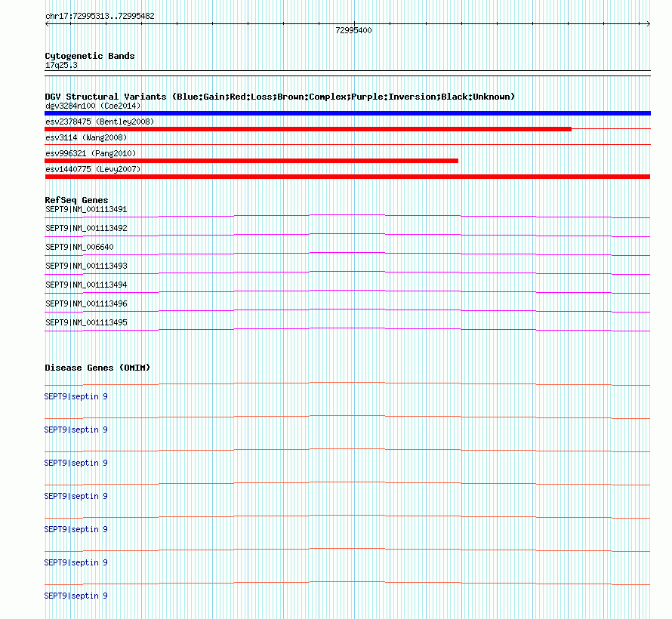Select the esv996321 (Pang2010) variant label
The image size is (672, 619).
coord(91,153)
